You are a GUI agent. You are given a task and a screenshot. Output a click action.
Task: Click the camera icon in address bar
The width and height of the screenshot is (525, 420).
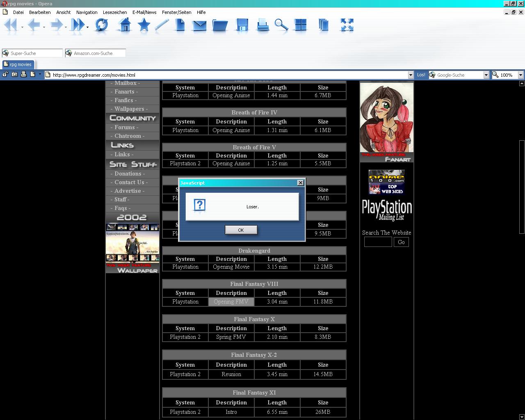(x=14, y=75)
